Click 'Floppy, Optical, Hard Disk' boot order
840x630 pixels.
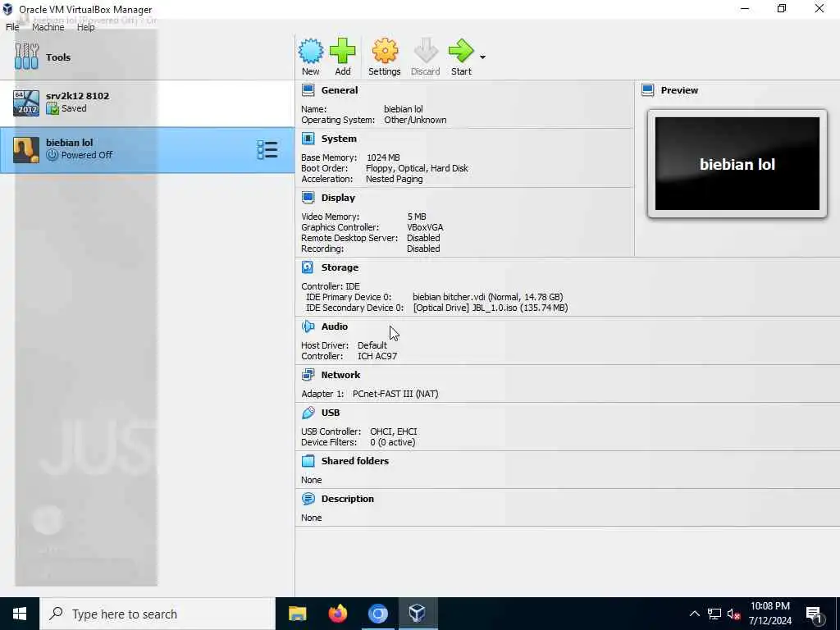coord(417,168)
